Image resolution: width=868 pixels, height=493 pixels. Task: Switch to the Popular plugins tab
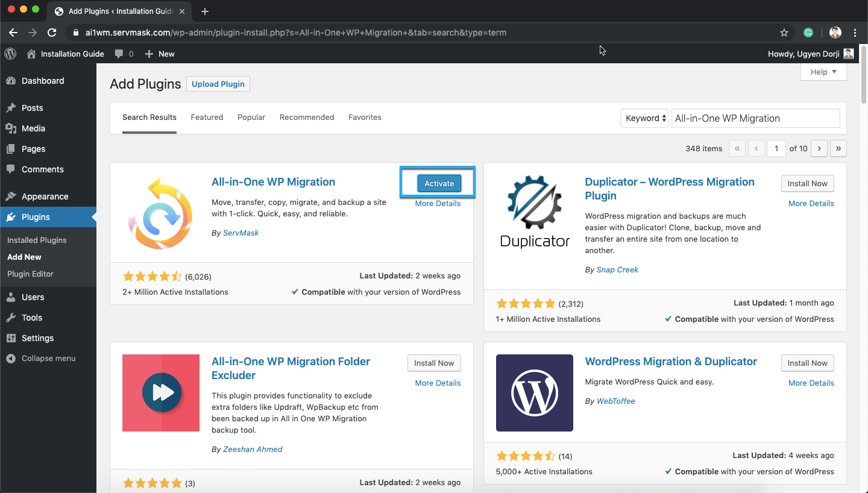[251, 117]
